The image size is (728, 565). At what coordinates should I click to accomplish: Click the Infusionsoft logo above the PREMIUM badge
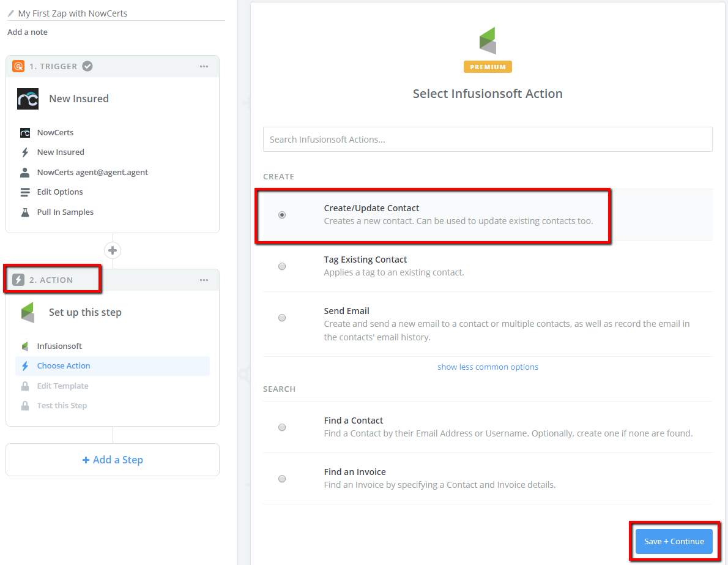click(x=488, y=40)
